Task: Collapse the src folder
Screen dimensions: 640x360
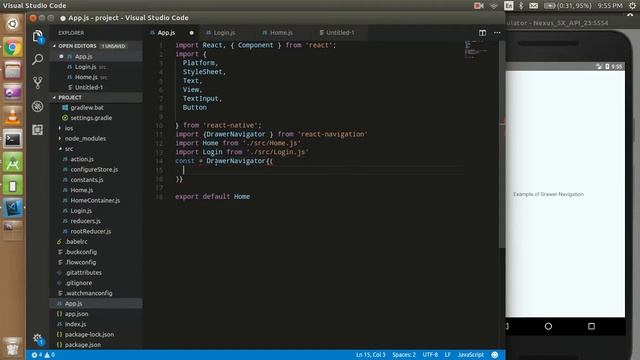Action: tap(69, 149)
